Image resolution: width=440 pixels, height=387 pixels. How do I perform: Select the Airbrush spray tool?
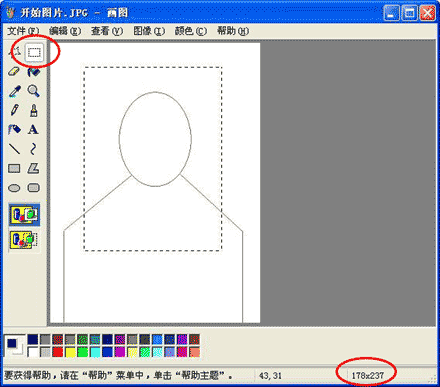tap(14, 130)
